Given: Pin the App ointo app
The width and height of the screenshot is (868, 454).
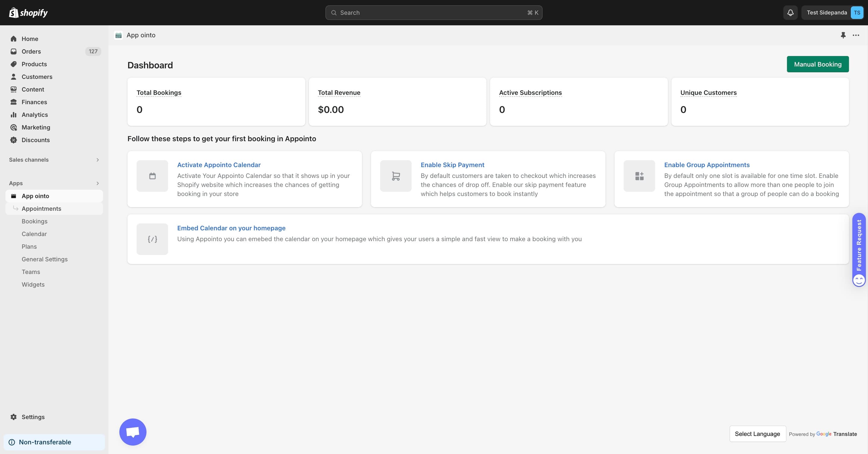Looking at the screenshot, I should click(x=843, y=35).
